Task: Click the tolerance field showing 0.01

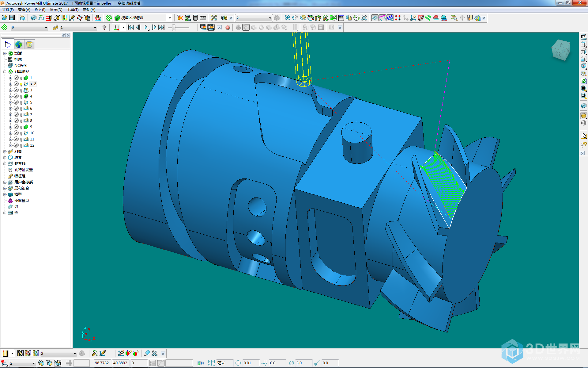Action: [251, 363]
